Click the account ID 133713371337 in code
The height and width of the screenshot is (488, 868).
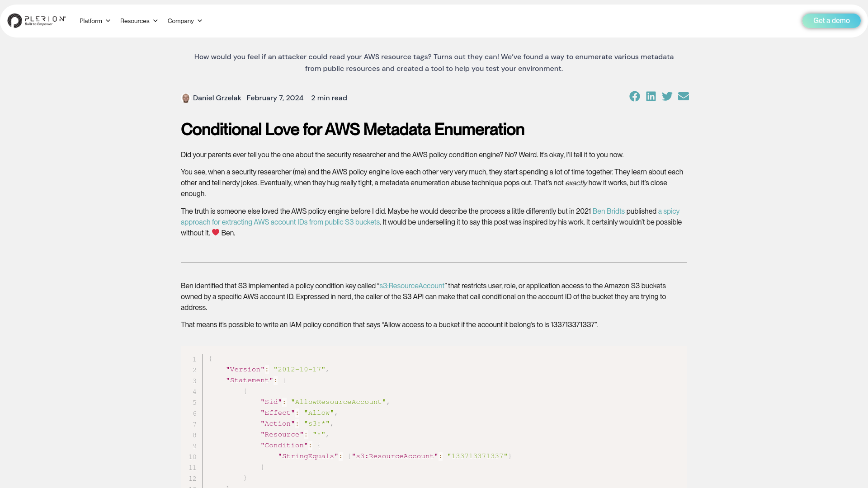(477, 456)
